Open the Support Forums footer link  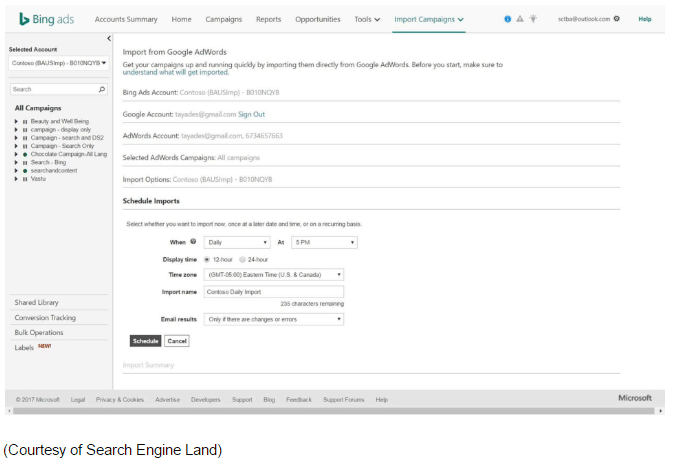[x=343, y=400]
